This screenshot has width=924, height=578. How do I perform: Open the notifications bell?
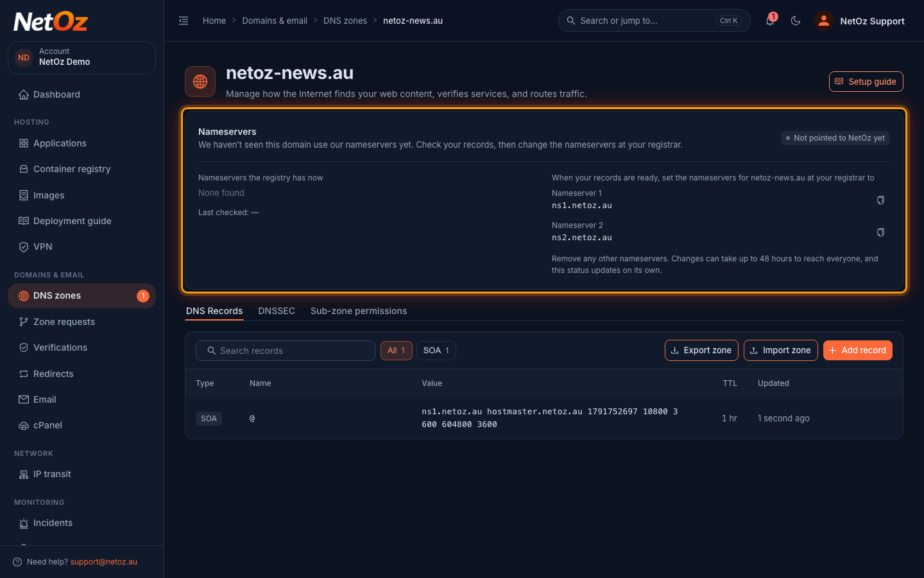point(770,21)
